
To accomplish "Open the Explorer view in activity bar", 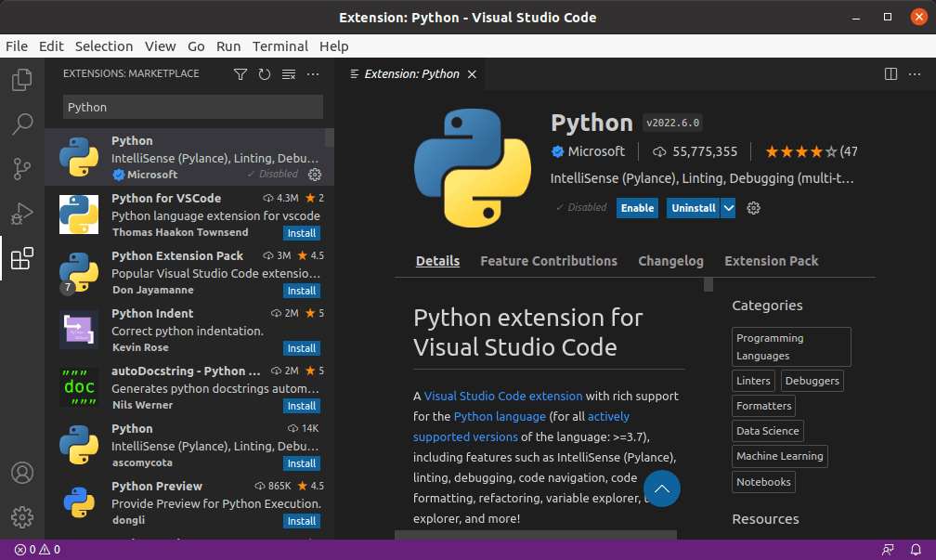I will click(x=22, y=81).
